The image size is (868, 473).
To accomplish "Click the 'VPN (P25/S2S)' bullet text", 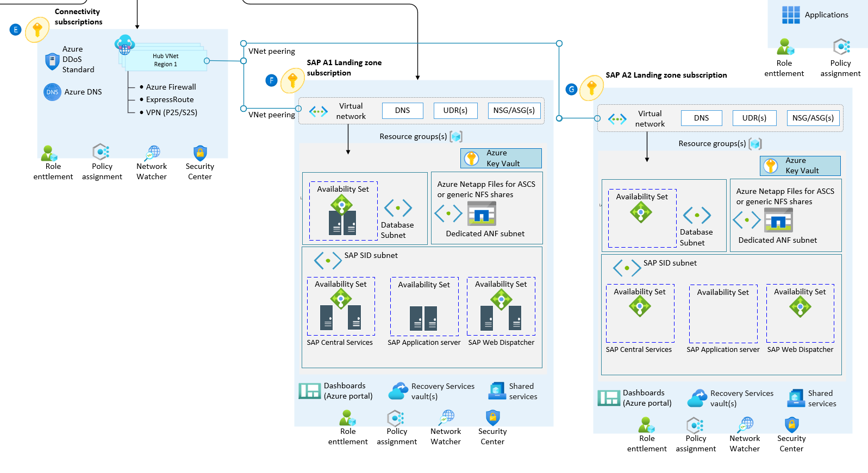I will point(171,112).
